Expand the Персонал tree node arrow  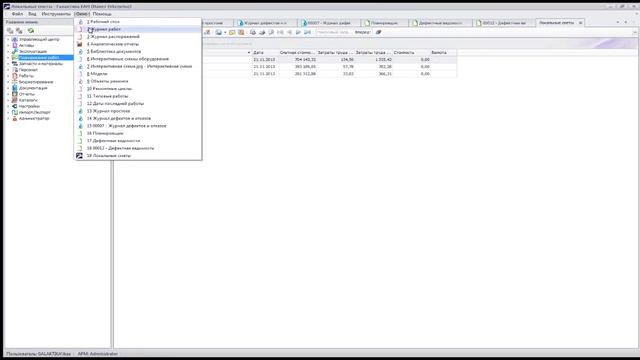(8, 70)
